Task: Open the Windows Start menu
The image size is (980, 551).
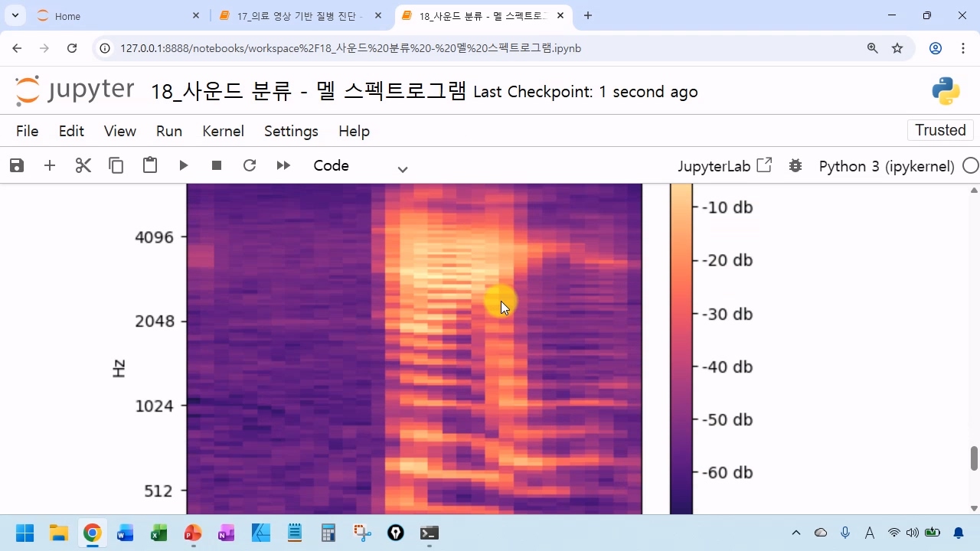Action: (24, 533)
